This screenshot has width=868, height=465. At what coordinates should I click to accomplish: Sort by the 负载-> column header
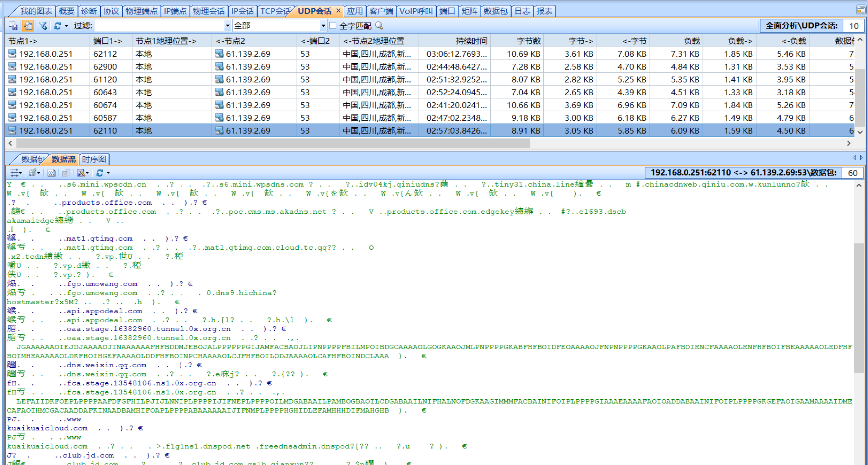click(729, 41)
